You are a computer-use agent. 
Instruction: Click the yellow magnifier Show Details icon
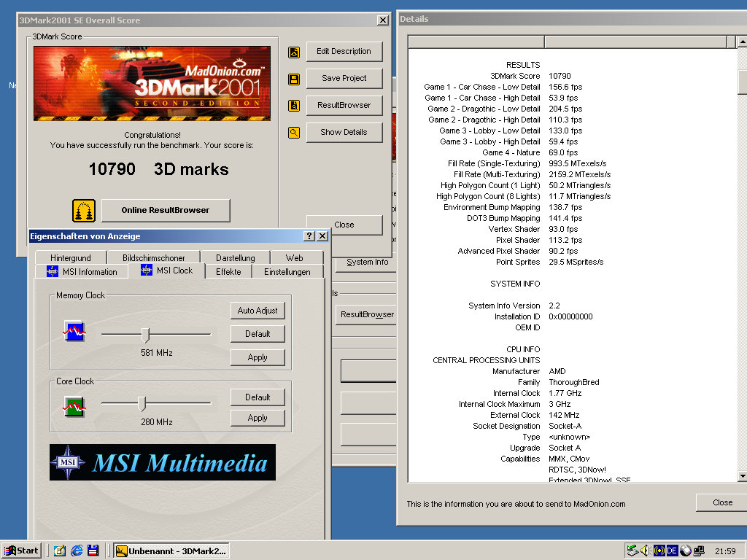coord(293,133)
